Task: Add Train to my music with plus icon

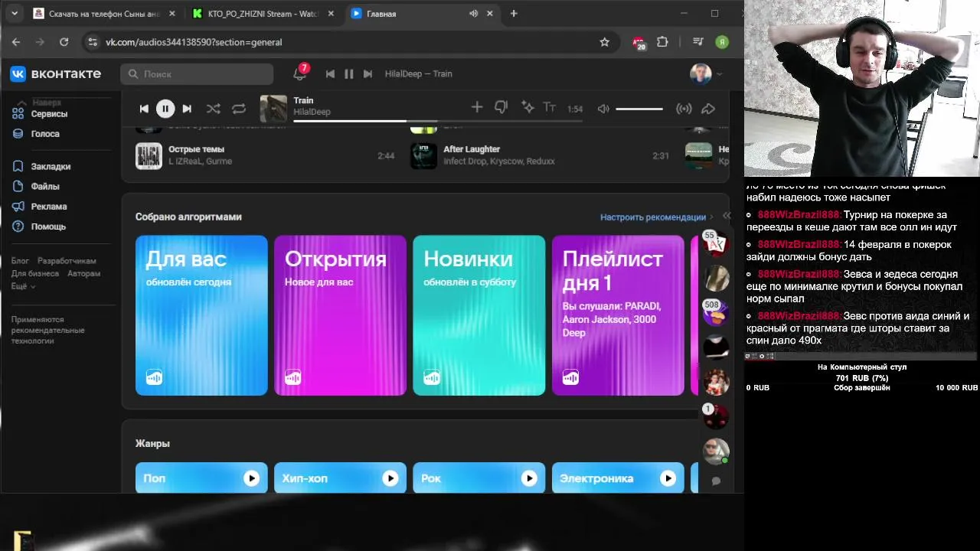Action: pos(477,107)
